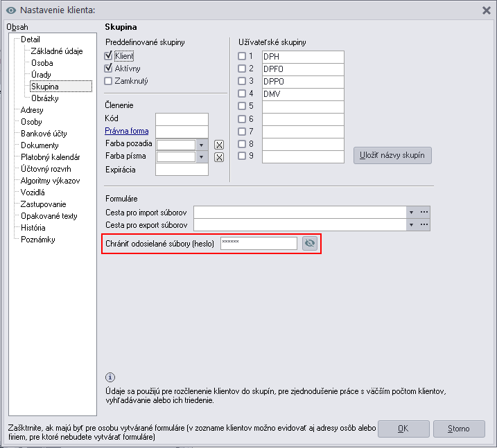
Task: Check user group 6 checkbox
Action: pos(242,118)
